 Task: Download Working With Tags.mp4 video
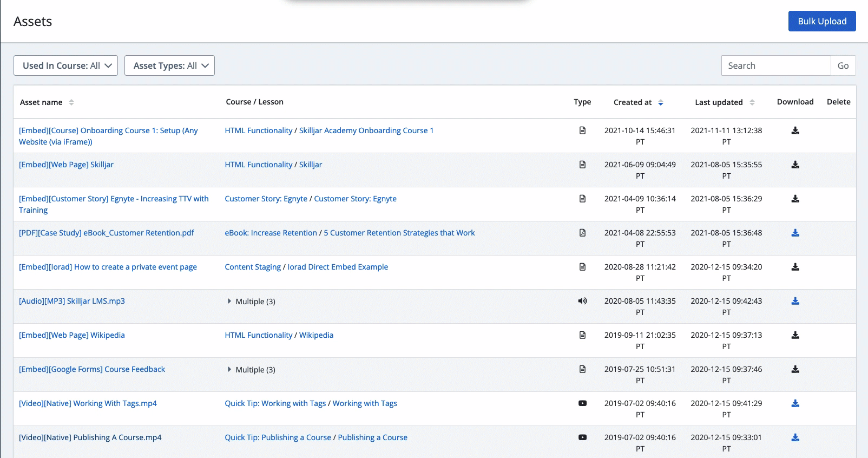(795, 403)
